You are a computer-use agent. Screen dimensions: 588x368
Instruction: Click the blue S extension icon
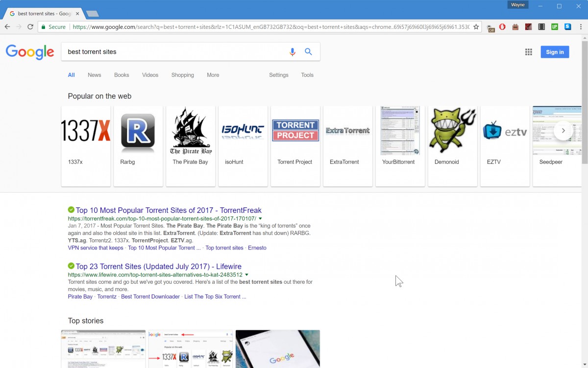(x=567, y=27)
